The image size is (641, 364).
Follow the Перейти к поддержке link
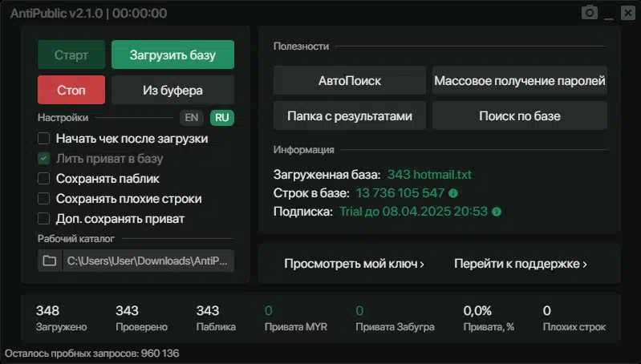point(521,264)
